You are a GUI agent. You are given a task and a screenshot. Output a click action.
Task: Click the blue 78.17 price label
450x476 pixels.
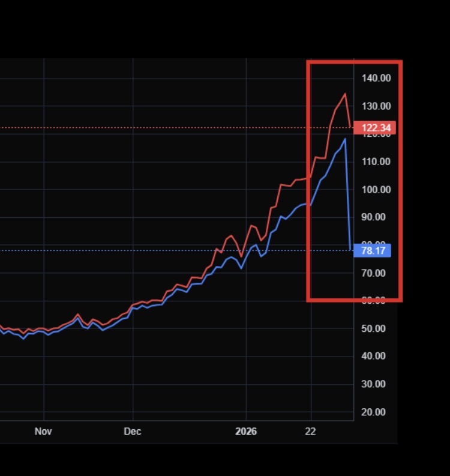pyautogui.click(x=373, y=250)
